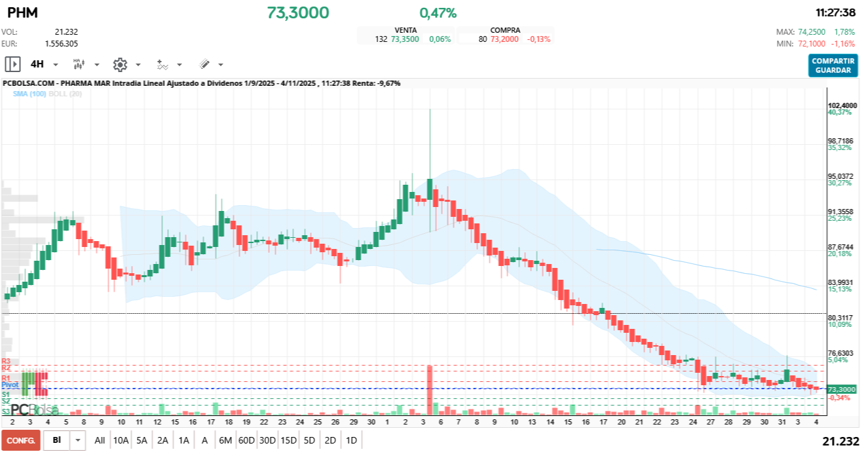Screen dimensions: 868x454
Task: Toggle the BOLL (20) indicator label
Action: pos(74,94)
